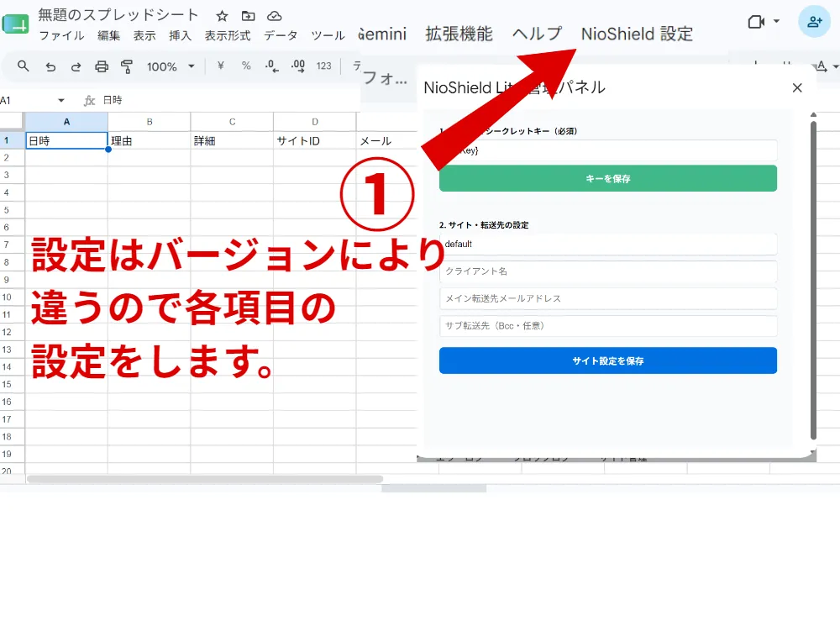The height and width of the screenshot is (642, 840).
Task: Select cell containing 詳細
Action: tap(232, 140)
